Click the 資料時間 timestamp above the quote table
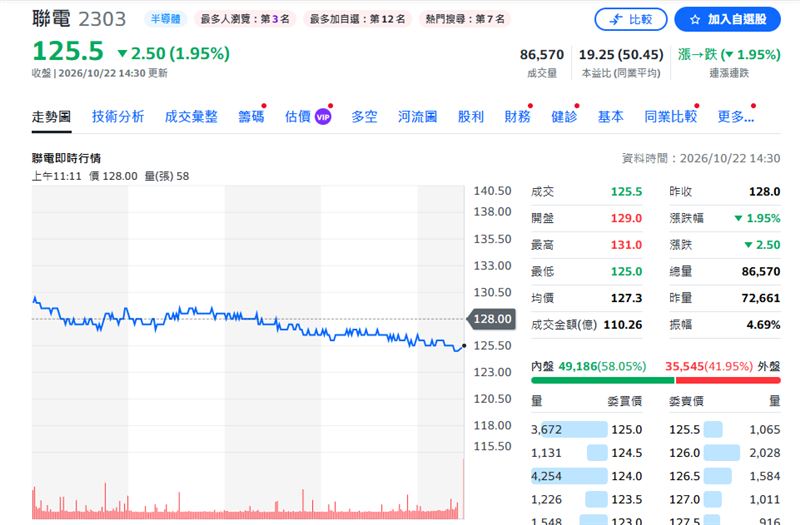This screenshot has height=525, width=800. pos(701,158)
